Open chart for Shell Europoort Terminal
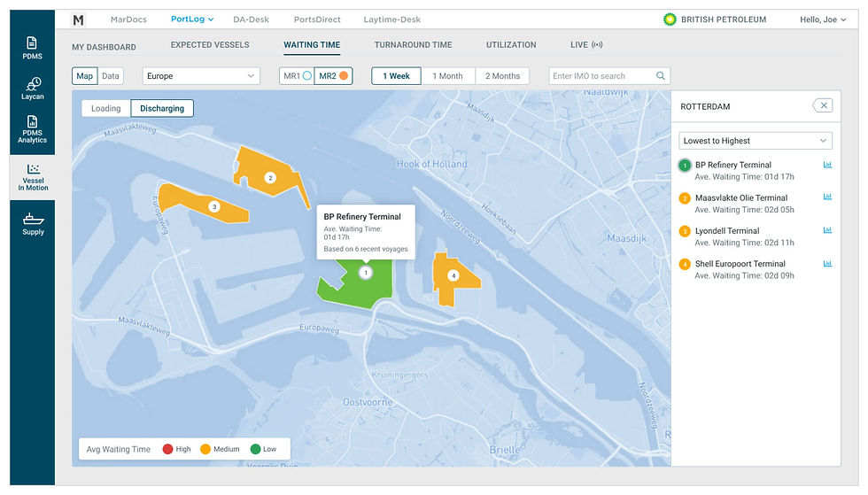This screenshot has height=495, width=868. (x=827, y=264)
